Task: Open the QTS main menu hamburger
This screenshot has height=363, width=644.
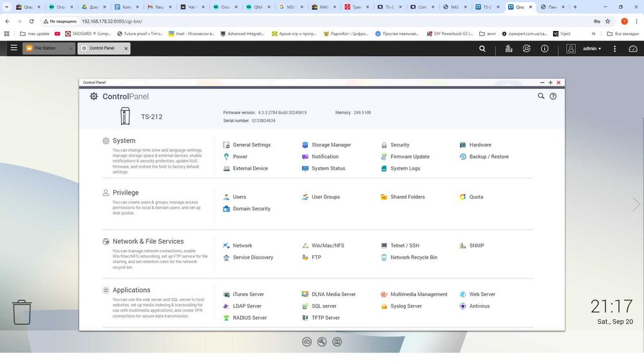Action: click(14, 48)
